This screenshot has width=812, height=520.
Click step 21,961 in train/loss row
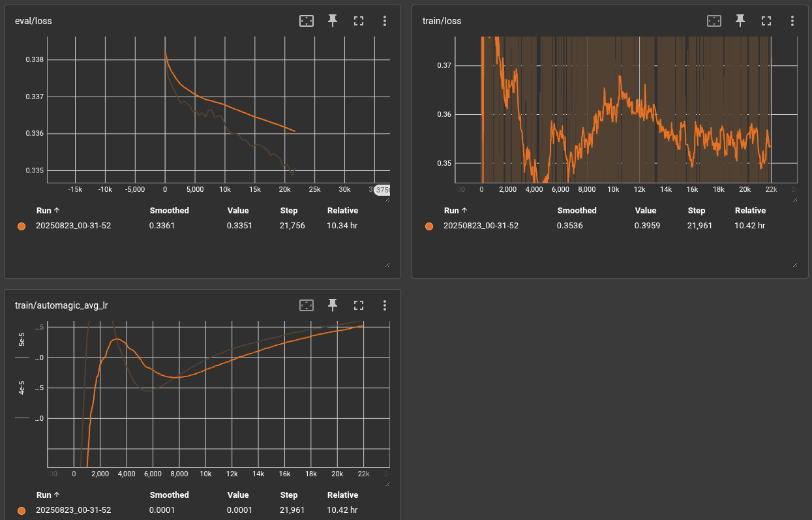[x=700, y=226]
